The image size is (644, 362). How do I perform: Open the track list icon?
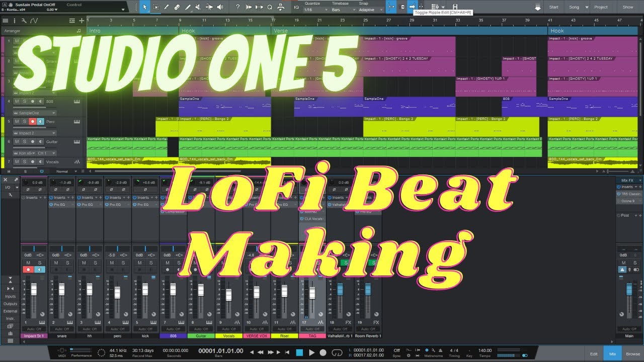pyautogui.click(x=6, y=21)
